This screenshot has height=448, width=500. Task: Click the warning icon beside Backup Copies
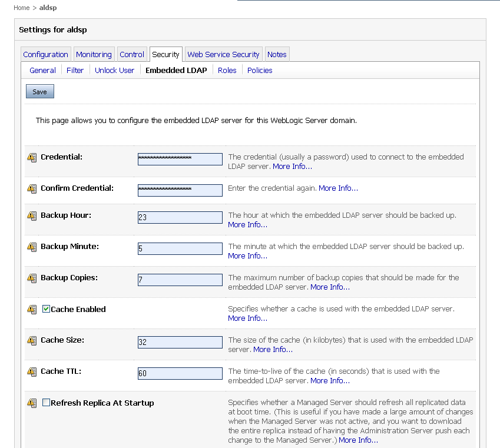(32, 278)
